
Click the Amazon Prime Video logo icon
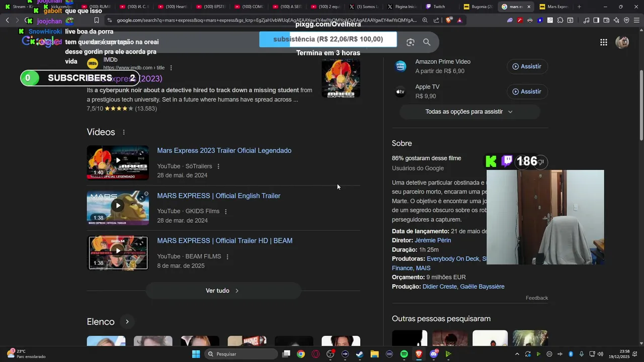click(x=400, y=66)
